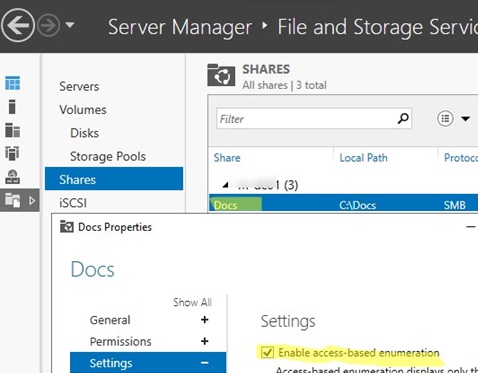Image resolution: width=478 pixels, height=373 pixels.
Task: Select the Local Server sidebar icon
Action: click(12, 107)
